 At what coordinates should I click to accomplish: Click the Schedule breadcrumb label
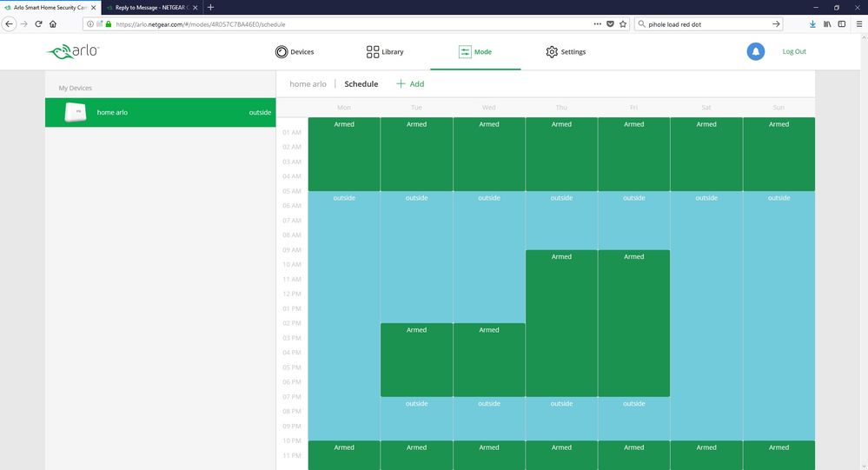[361, 83]
